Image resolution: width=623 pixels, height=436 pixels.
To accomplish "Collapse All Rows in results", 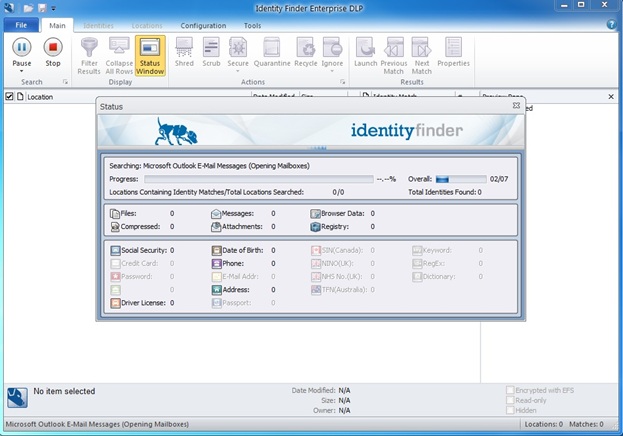I will point(119,56).
